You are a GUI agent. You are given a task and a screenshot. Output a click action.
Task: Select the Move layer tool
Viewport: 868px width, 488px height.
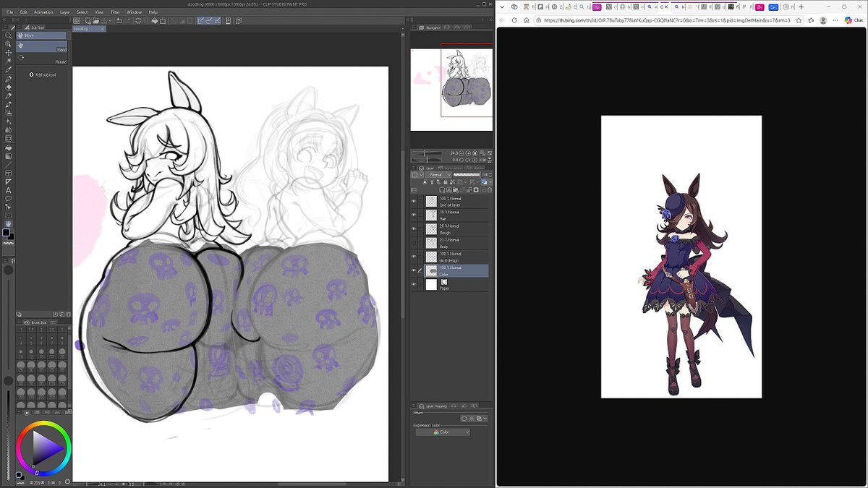click(x=9, y=52)
